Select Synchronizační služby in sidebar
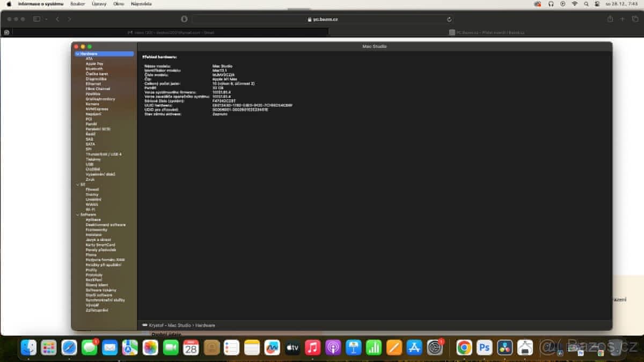 click(105, 300)
